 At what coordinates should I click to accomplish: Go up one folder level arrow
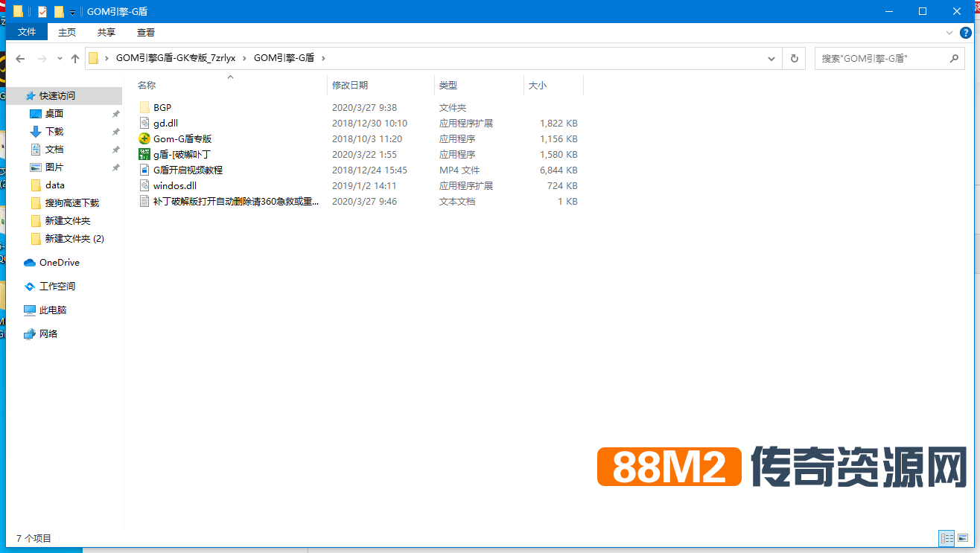click(x=75, y=58)
